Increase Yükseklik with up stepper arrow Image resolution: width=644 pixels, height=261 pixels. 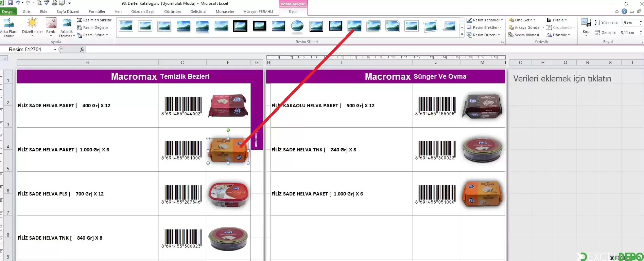click(x=641, y=21)
